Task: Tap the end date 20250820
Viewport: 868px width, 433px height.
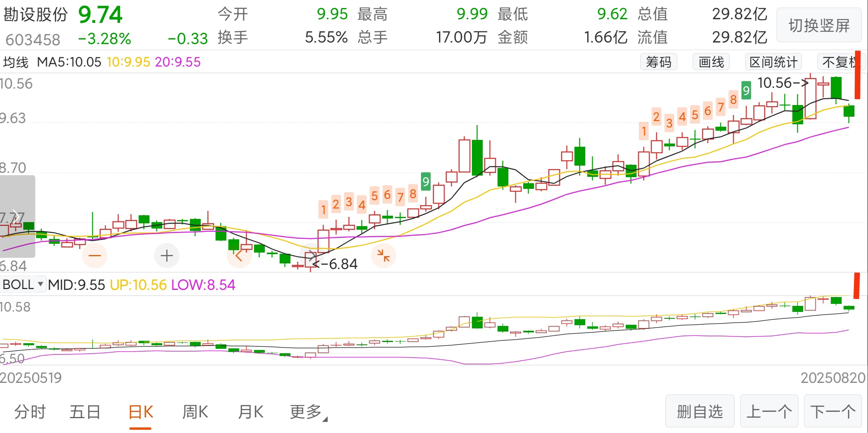Action: pos(833,378)
